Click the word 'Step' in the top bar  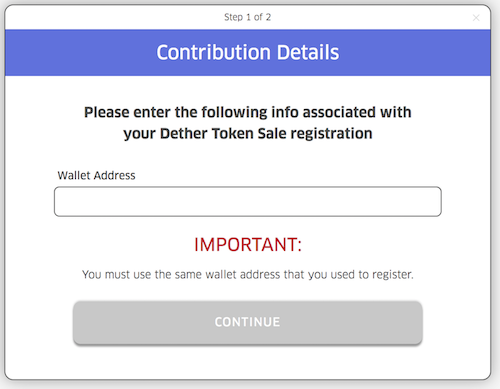coord(233,17)
